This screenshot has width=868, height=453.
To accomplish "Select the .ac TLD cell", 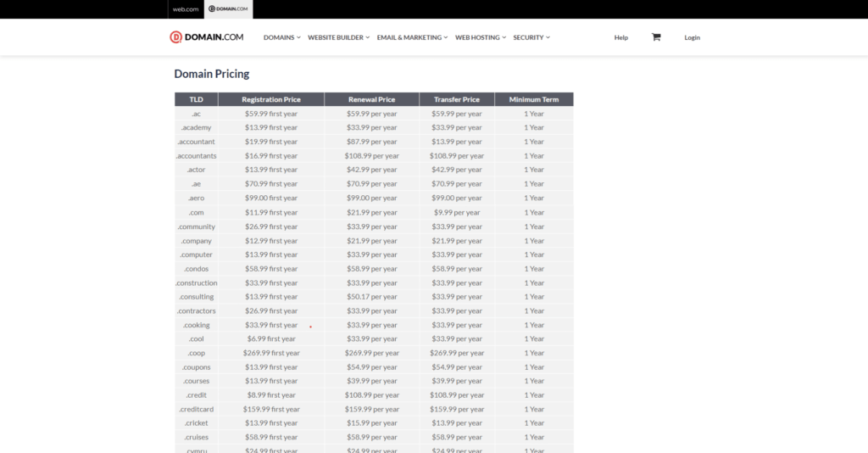I will click(197, 114).
